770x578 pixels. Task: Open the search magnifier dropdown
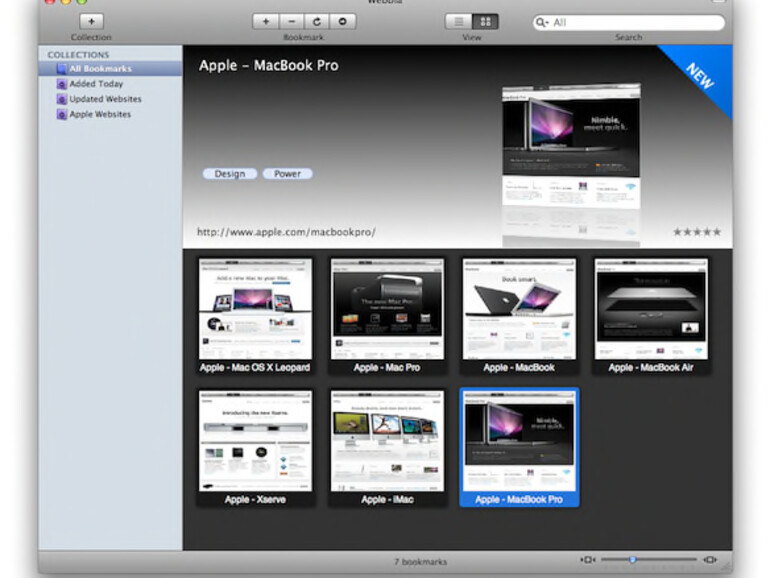pyautogui.click(x=543, y=22)
